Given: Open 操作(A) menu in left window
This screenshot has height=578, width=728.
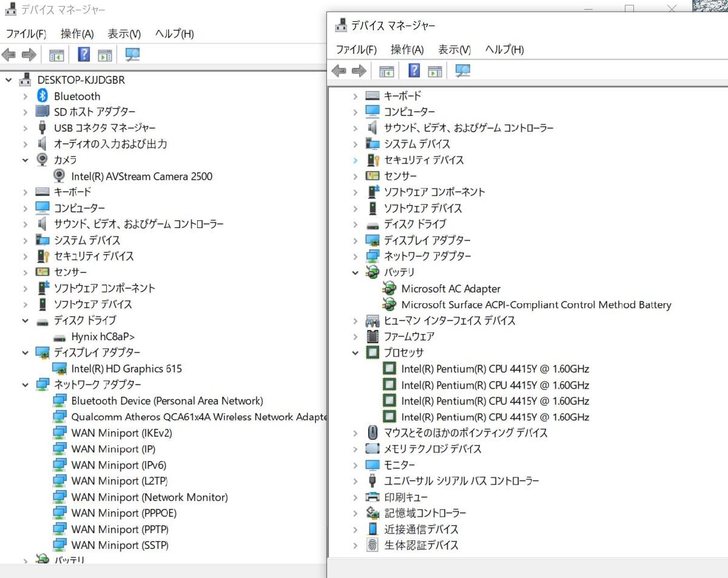Looking at the screenshot, I should (77, 34).
